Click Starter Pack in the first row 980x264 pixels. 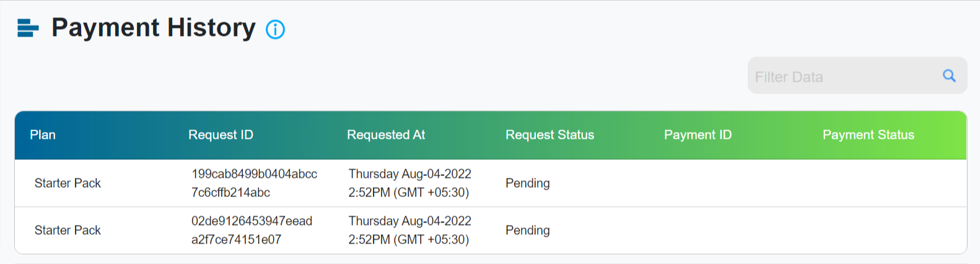point(68,183)
